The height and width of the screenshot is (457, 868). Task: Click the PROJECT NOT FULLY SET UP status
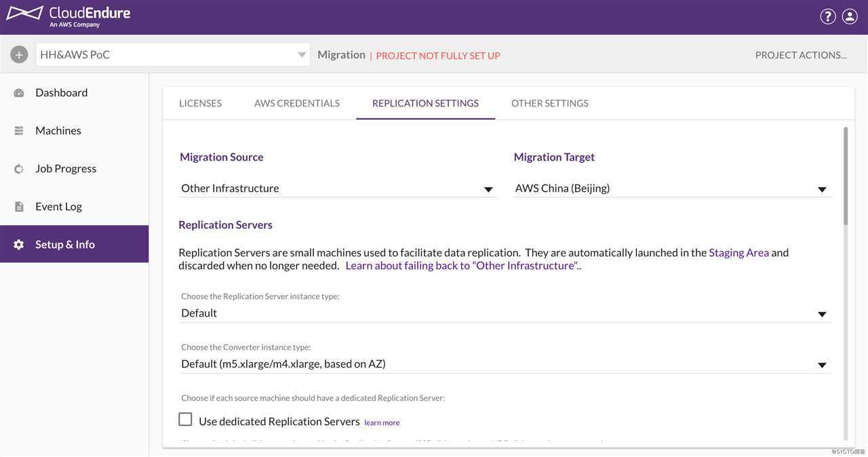438,56
